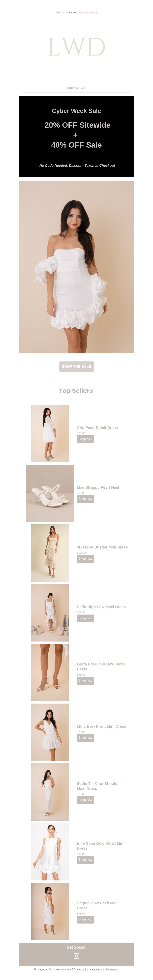The height and width of the screenshot is (980, 153).
Task: Click the strapless white ruffle dress hero image
Action: tap(76, 267)
